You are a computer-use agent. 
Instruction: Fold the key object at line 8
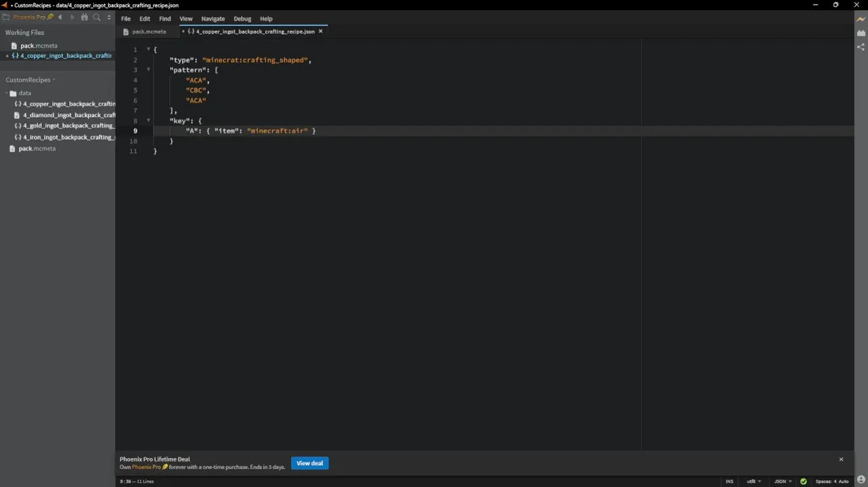pyautogui.click(x=149, y=120)
